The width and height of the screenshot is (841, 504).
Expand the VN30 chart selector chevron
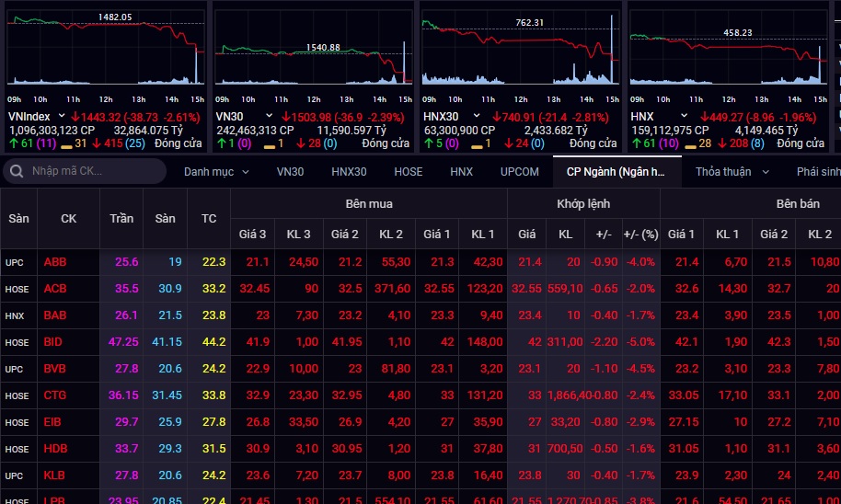(270, 116)
